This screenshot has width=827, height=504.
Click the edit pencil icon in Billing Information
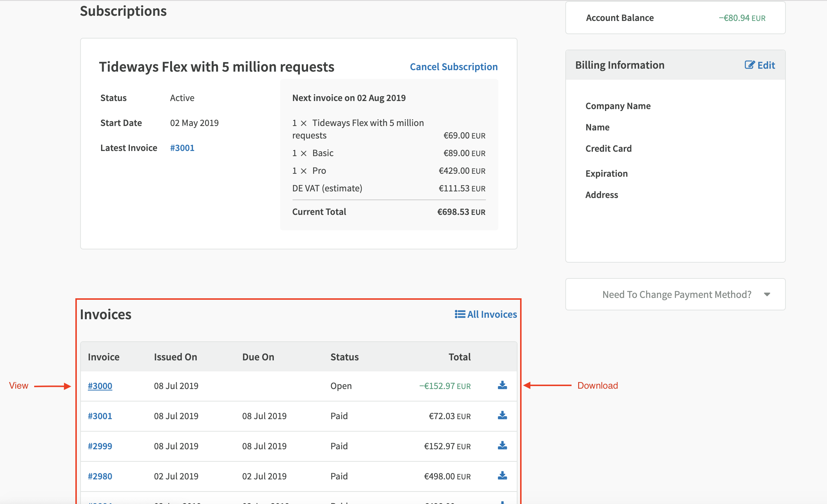pos(749,65)
